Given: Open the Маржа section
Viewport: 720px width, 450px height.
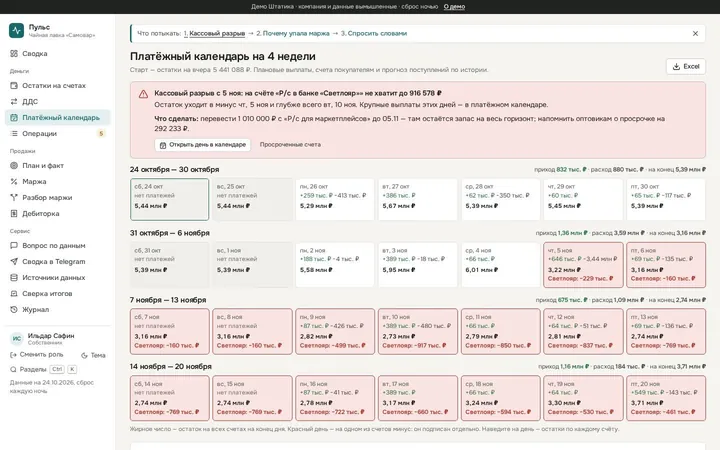Looking at the screenshot, I should pyautogui.click(x=58, y=181).
